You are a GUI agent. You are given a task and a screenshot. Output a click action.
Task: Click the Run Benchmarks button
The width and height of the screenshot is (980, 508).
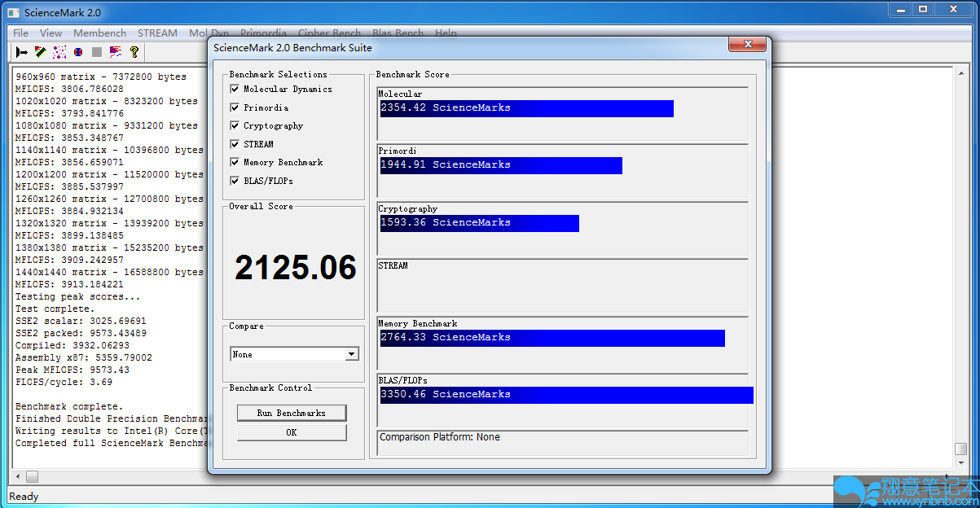click(292, 413)
